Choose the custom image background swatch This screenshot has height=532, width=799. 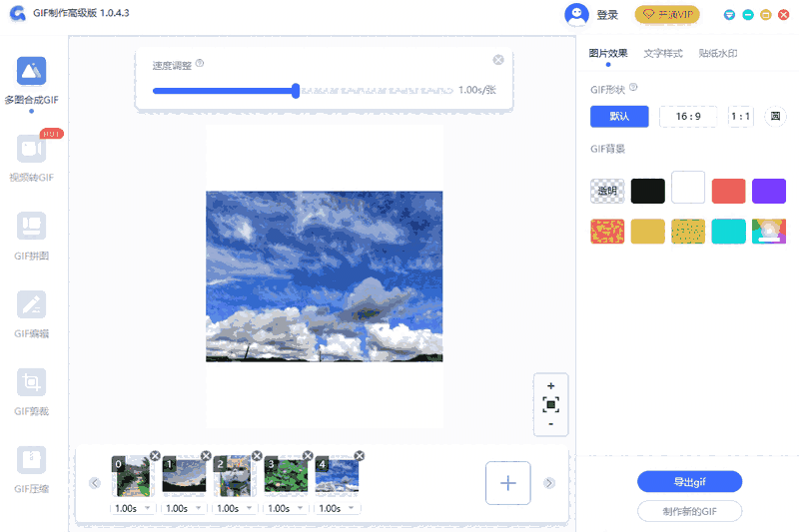769,232
